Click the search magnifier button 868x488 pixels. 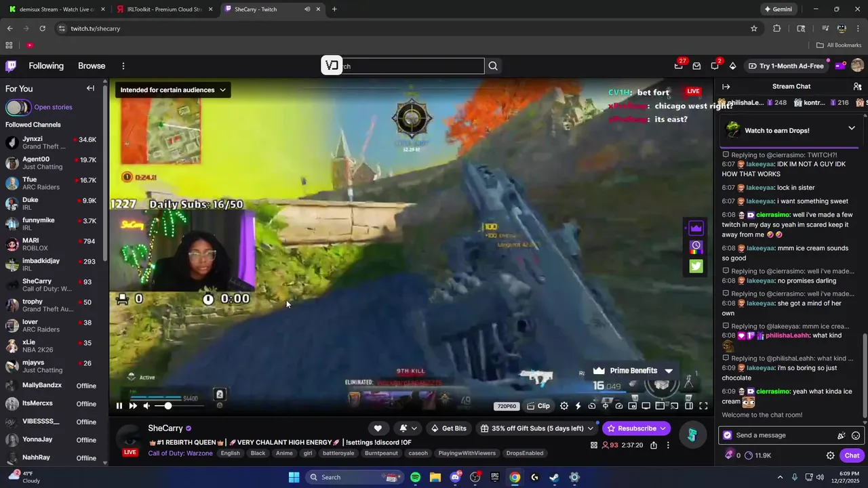pos(493,66)
